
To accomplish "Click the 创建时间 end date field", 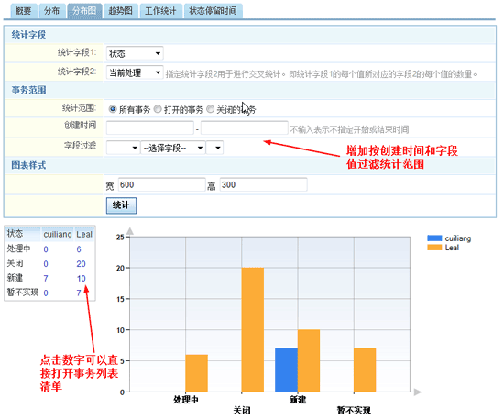I will point(245,128).
